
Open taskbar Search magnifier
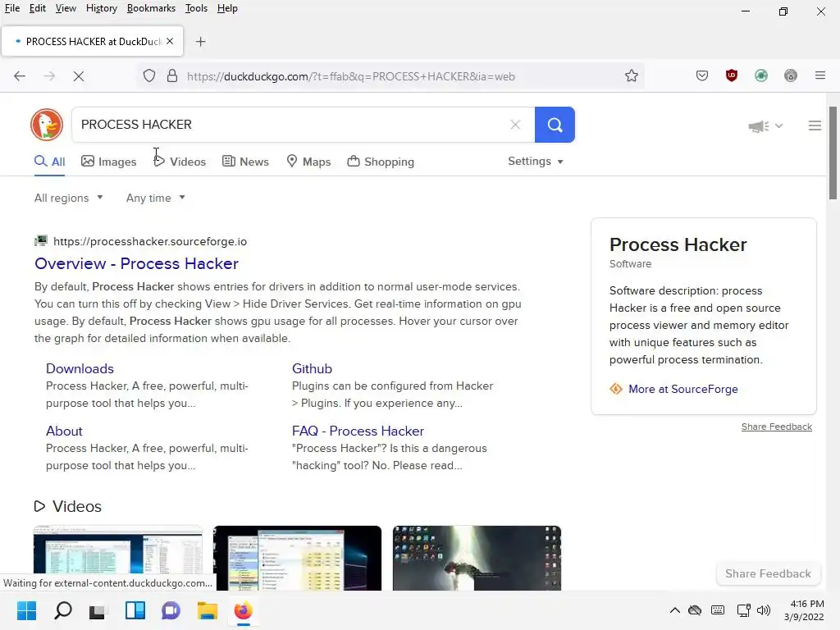[x=63, y=610]
